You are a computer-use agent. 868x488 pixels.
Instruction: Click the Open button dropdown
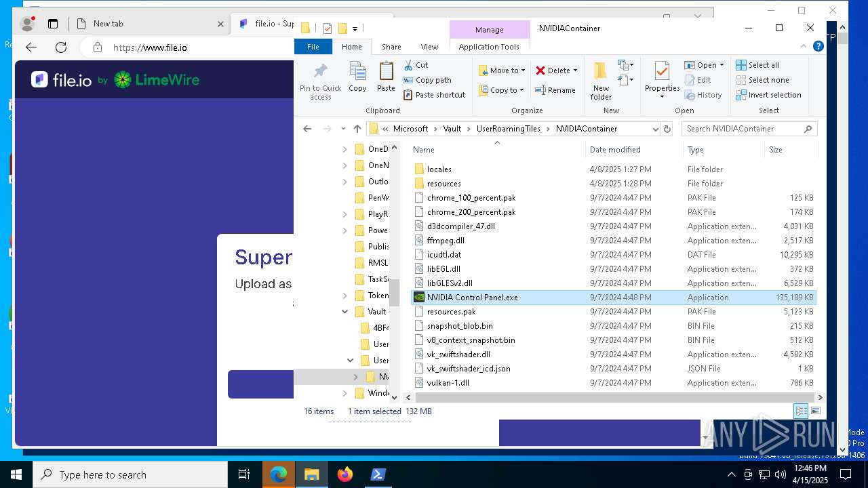722,65
